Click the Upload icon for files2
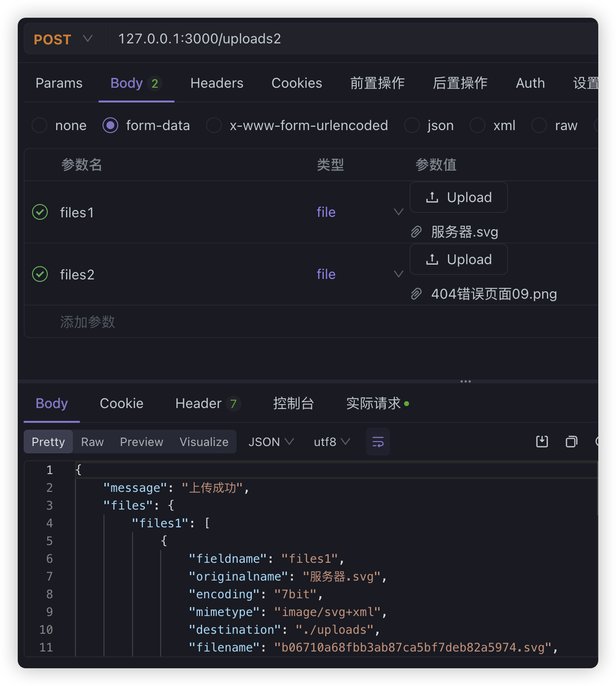 [432, 259]
